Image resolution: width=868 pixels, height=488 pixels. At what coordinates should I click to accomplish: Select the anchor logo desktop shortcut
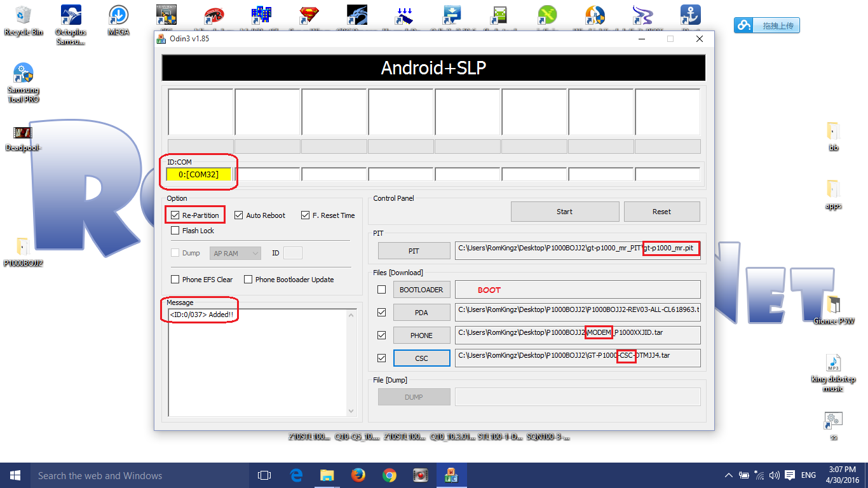coord(691,15)
